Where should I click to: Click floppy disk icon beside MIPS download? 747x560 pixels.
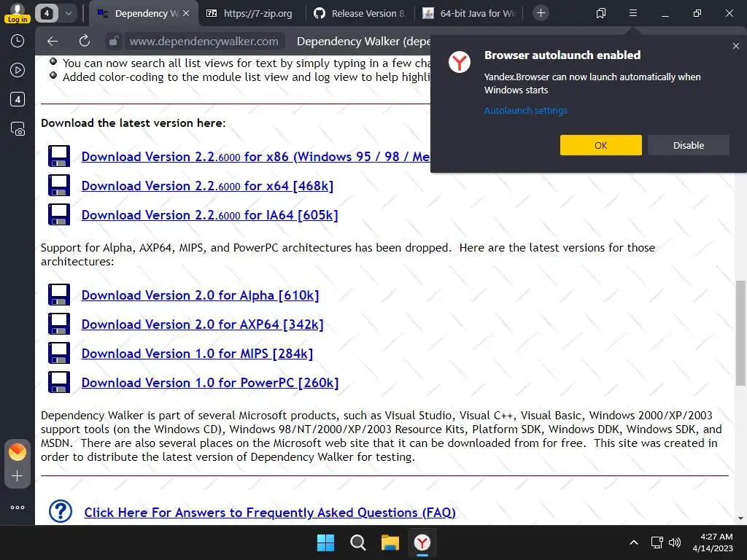(59, 353)
